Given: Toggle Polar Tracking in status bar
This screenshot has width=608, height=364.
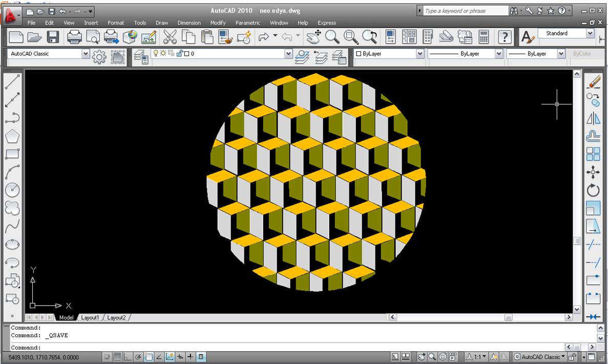Looking at the screenshot, I should pos(138,357).
